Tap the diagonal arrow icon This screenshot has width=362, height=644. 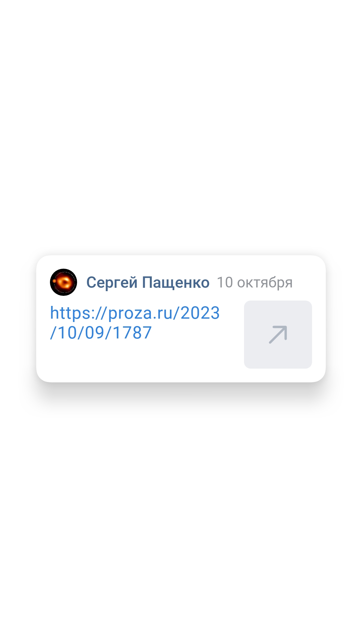[x=278, y=334]
